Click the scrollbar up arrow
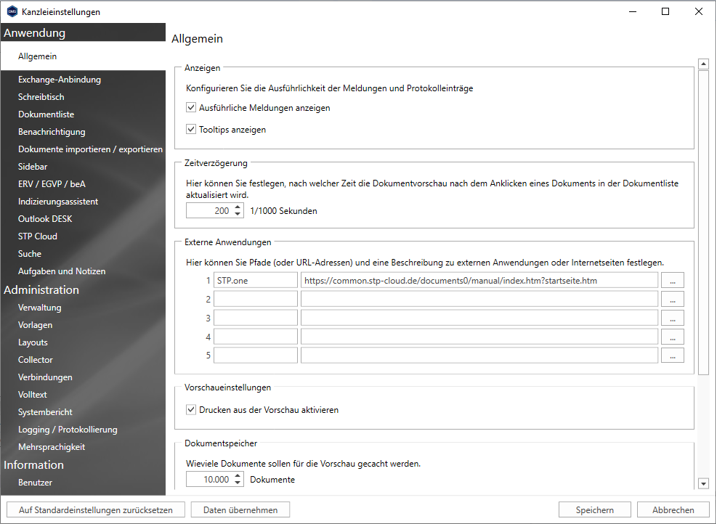This screenshot has width=716, height=525. 703,64
